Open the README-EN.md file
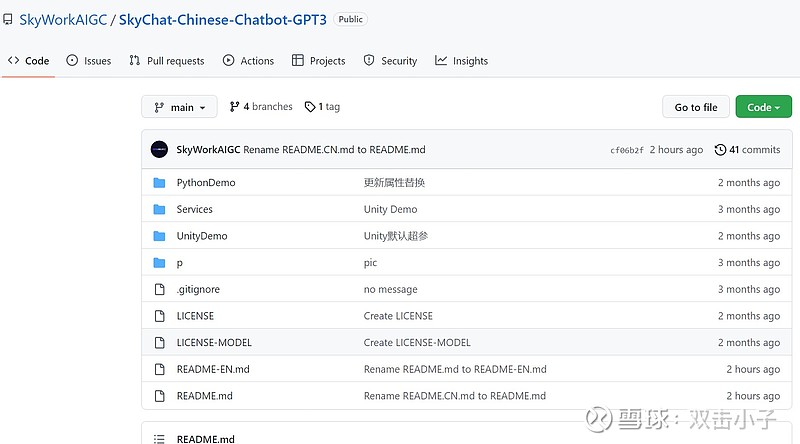The width and height of the screenshot is (800, 444). tap(213, 369)
